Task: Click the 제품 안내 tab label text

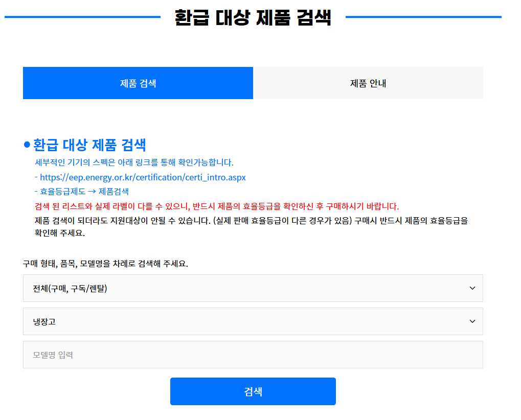Action: click(368, 83)
